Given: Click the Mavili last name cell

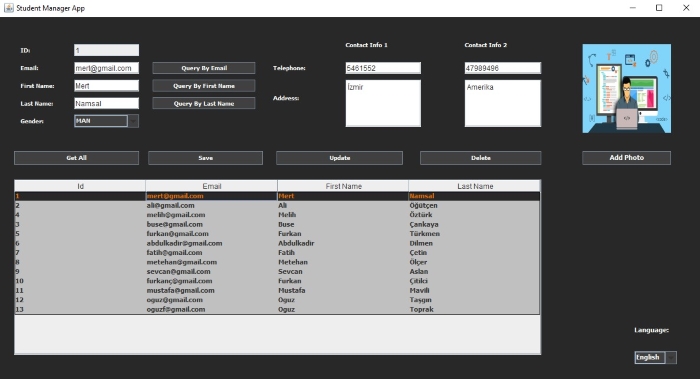Looking at the screenshot, I should [x=474, y=291].
